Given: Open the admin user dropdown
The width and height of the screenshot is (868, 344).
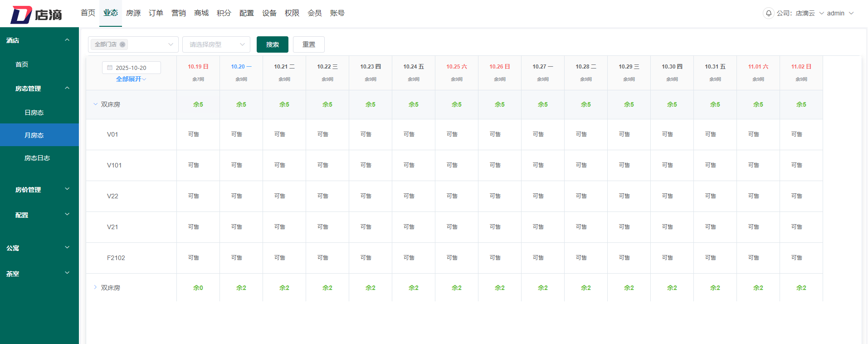Looking at the screenshot, I should click(840, 13).
